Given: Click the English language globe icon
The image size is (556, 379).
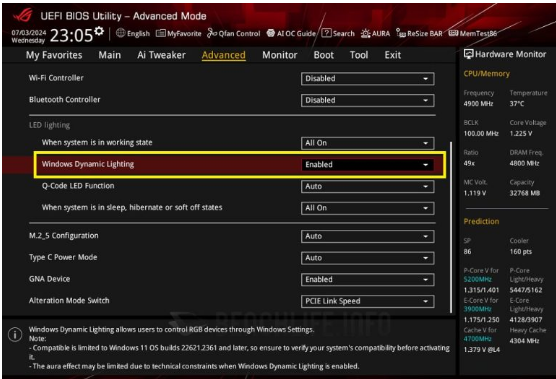Looking at the screenshot, I should (121, 33).
